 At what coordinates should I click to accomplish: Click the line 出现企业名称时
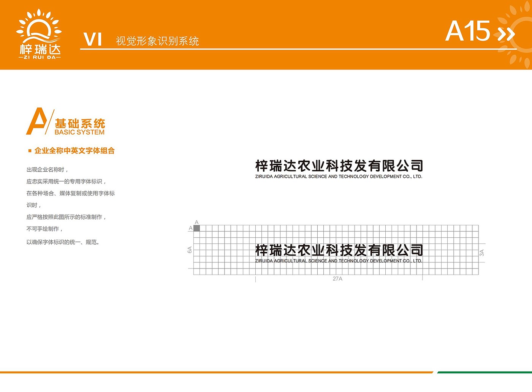pyautogui.click(x=47, y=170)
